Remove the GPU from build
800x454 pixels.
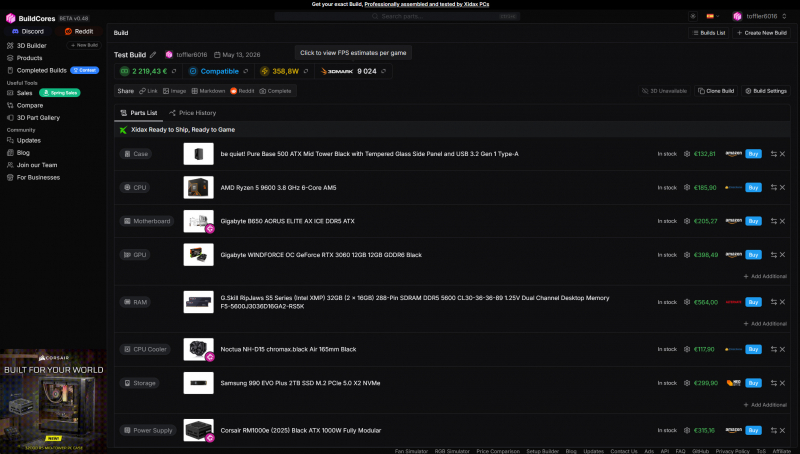782,255
